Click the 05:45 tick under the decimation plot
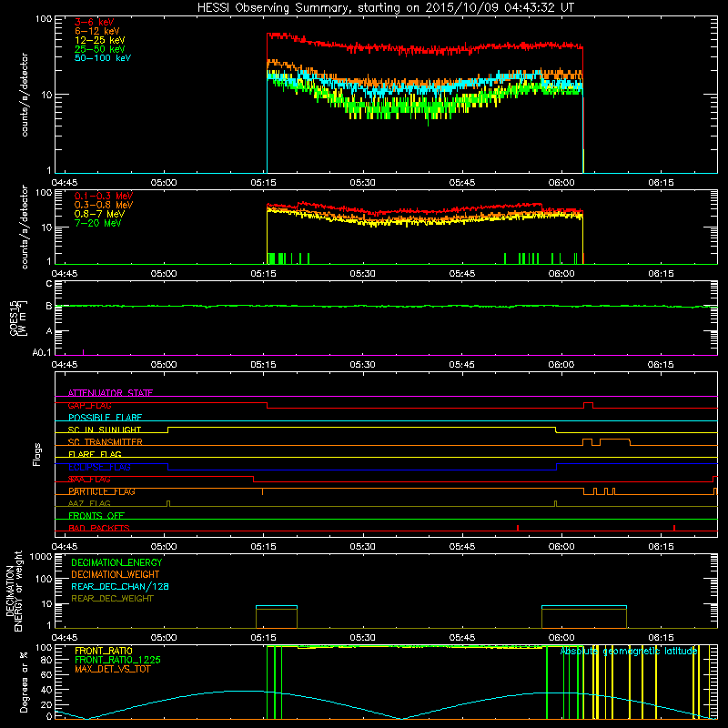Screen dimensions: 728x728 click(x=462, y=638)
